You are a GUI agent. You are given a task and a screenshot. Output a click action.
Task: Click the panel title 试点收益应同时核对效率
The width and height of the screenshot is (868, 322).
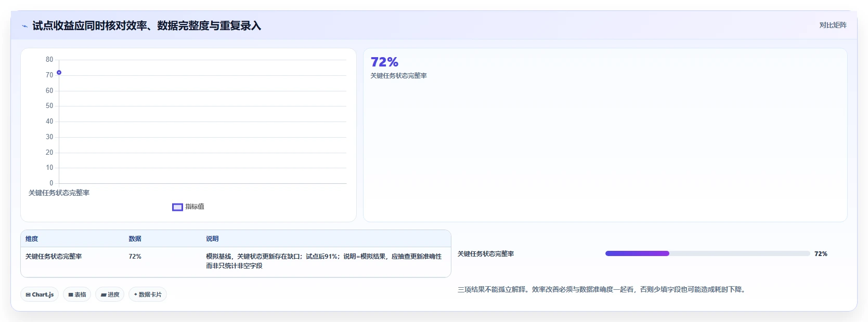click(x=147, y=26)
